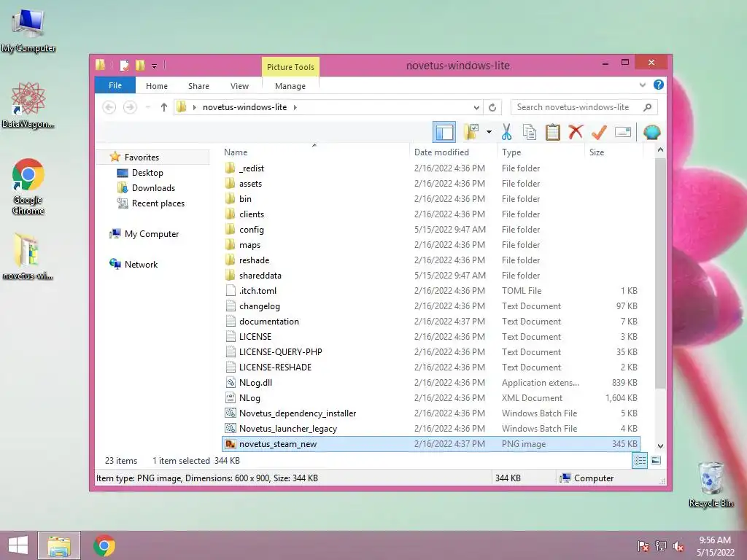Click the volume muted tray icon

(678, 546)
